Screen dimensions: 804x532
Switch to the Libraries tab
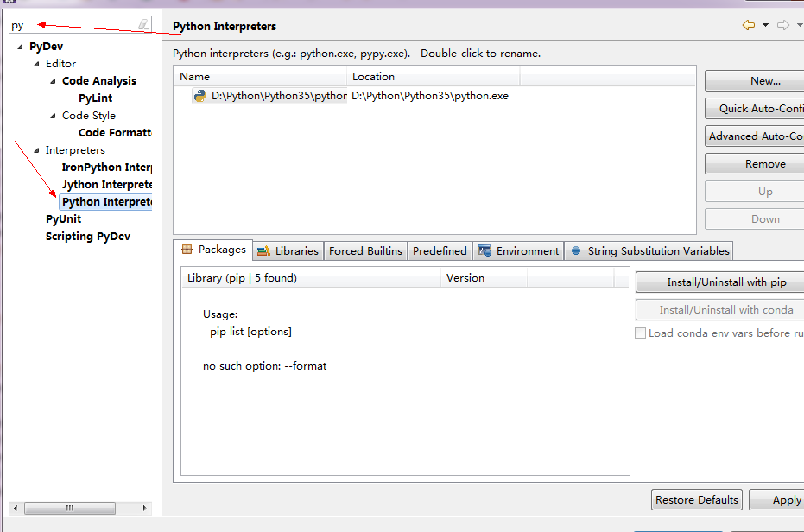(288, 250)
